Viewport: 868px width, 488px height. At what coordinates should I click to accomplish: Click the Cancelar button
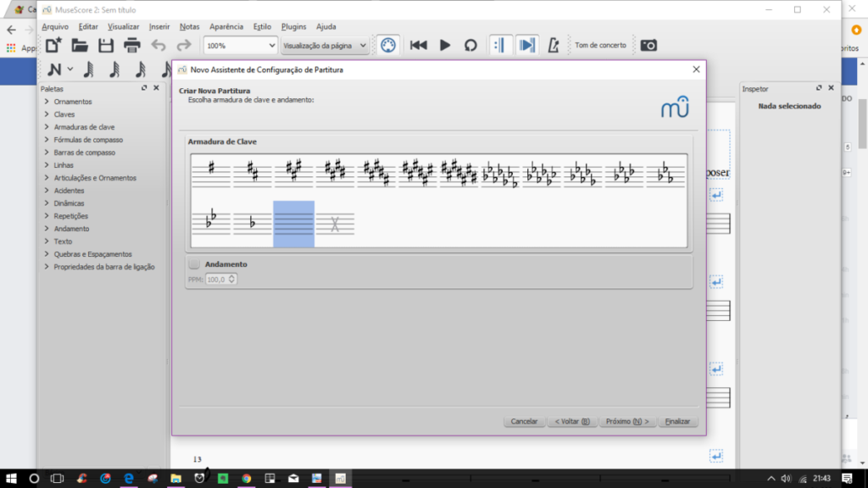point(525,421)
